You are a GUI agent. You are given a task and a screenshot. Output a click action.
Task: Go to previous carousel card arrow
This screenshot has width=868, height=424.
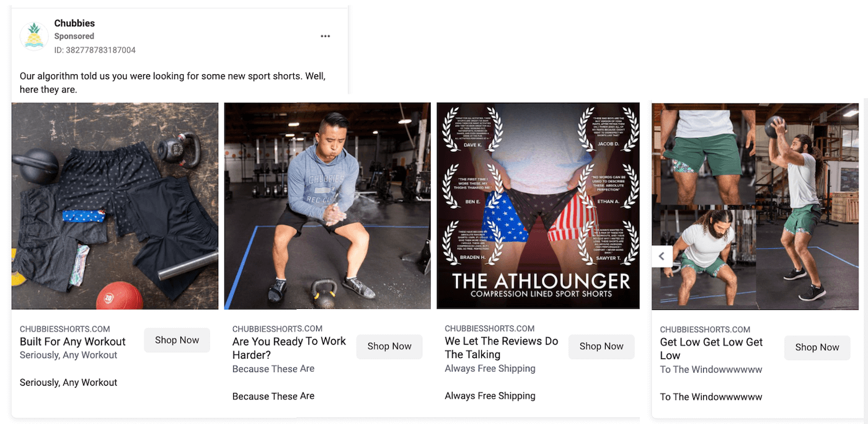(x=662, y=256)
